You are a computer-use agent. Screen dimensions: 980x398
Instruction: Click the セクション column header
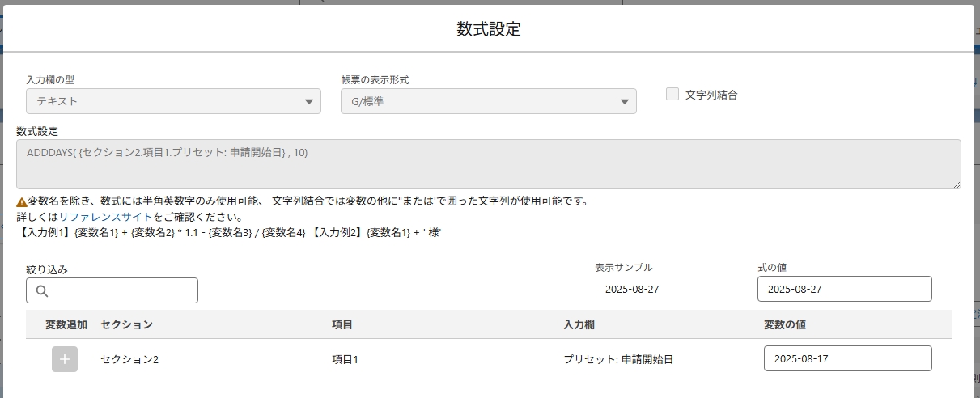pos(126,324)
